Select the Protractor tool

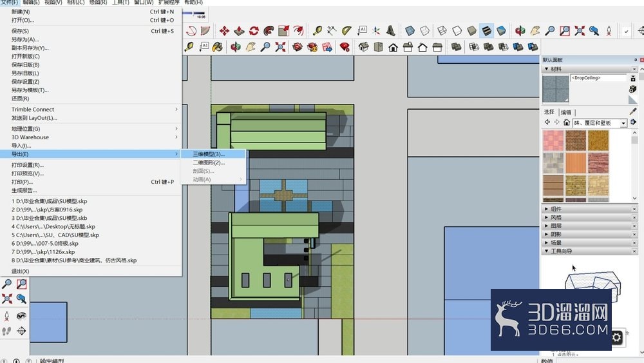point(346,31)
